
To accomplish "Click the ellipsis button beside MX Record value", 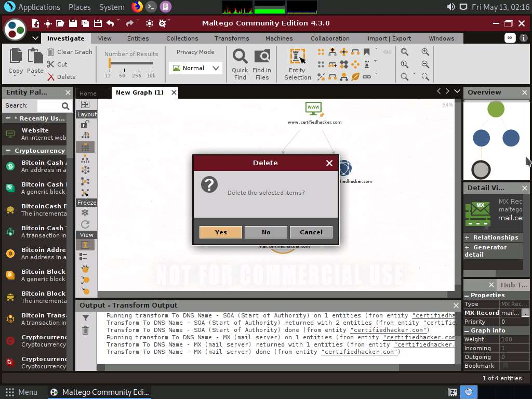I will pos(525,313).
